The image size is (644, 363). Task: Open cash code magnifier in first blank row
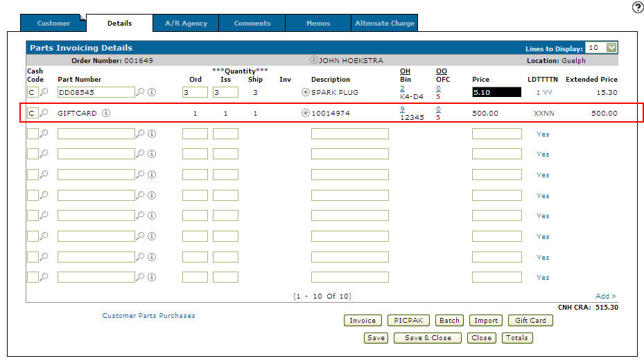[x=44, y=134]
